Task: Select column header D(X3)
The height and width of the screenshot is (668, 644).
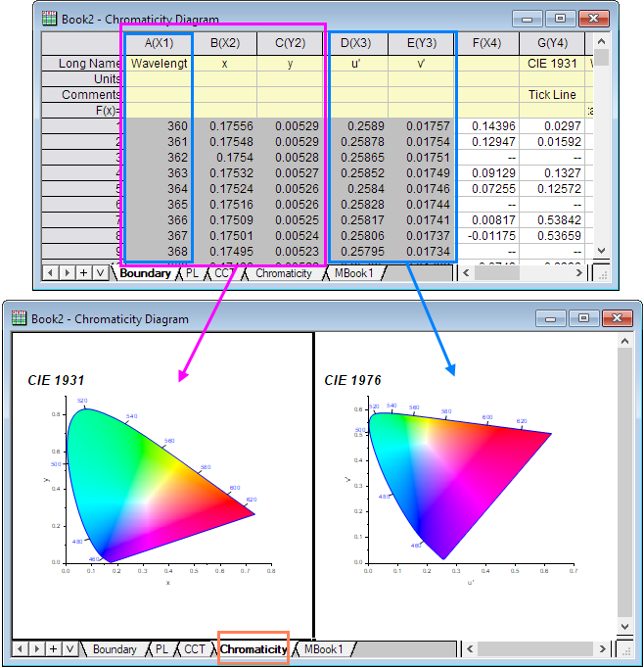Action: pos(356,43)
